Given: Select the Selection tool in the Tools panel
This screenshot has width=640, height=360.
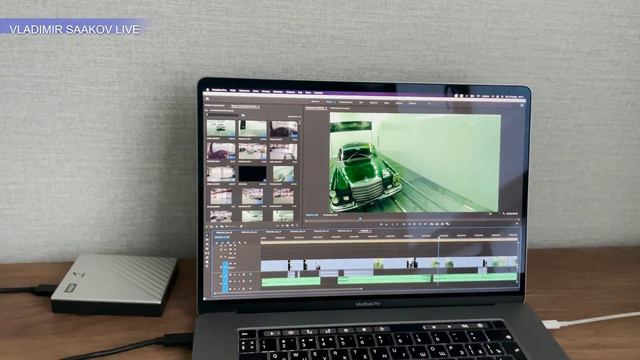Looking at the screenshot, I should coord(208,236).
